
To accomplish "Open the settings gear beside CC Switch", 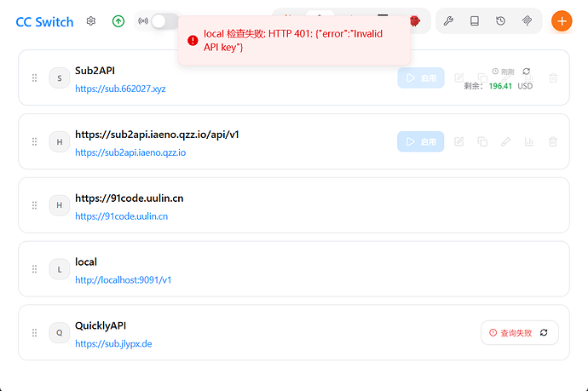I will click(x=90, y=21).
